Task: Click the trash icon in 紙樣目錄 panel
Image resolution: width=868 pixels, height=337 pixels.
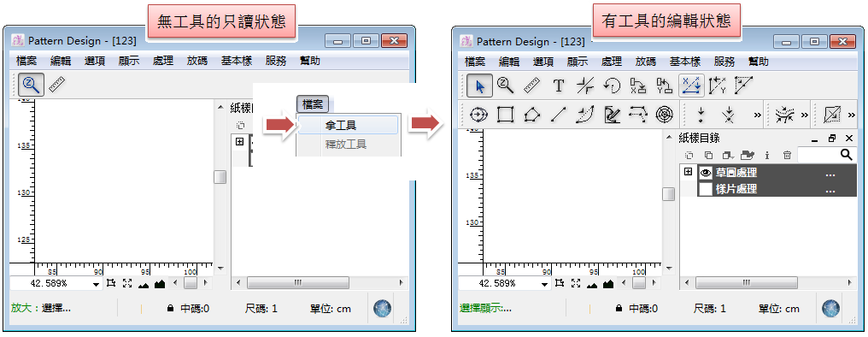Action: (787, 156)
